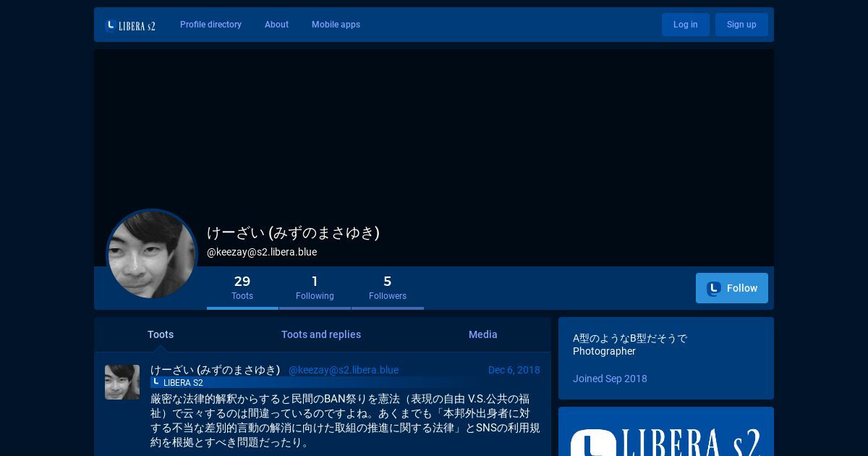Open the Profile directory page
The image size is (868, 456).
click(x=210, y=25)
